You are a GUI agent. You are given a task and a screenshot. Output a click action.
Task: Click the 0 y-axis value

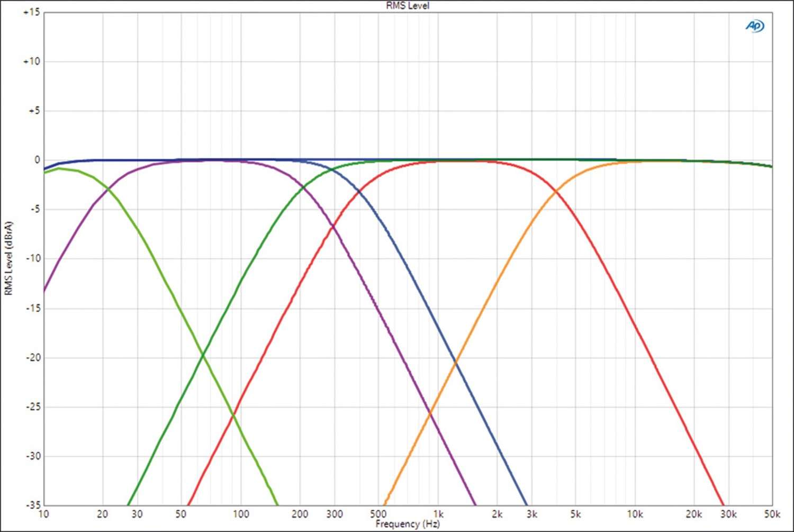click(x=37, y=160)
